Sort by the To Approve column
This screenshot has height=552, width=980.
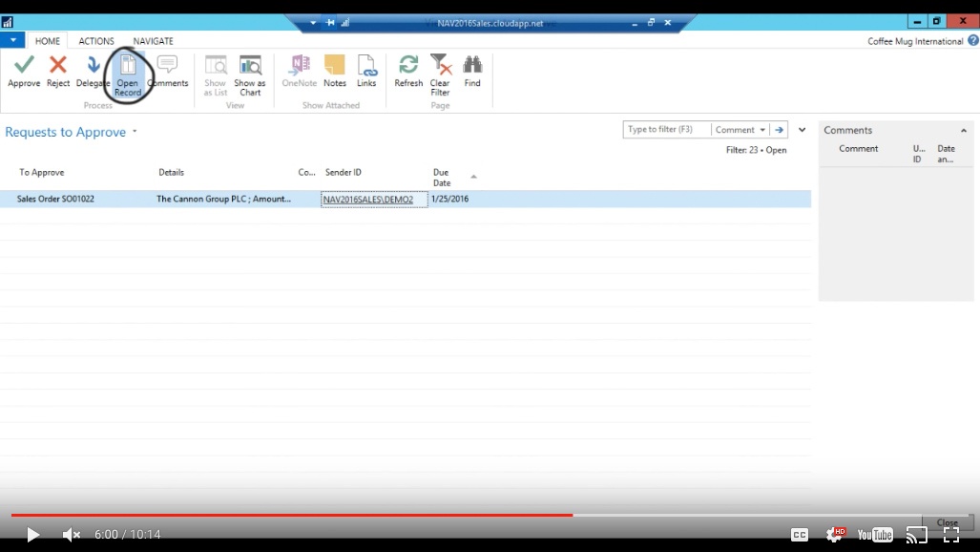pyautogui.click(x=42, y=172)
